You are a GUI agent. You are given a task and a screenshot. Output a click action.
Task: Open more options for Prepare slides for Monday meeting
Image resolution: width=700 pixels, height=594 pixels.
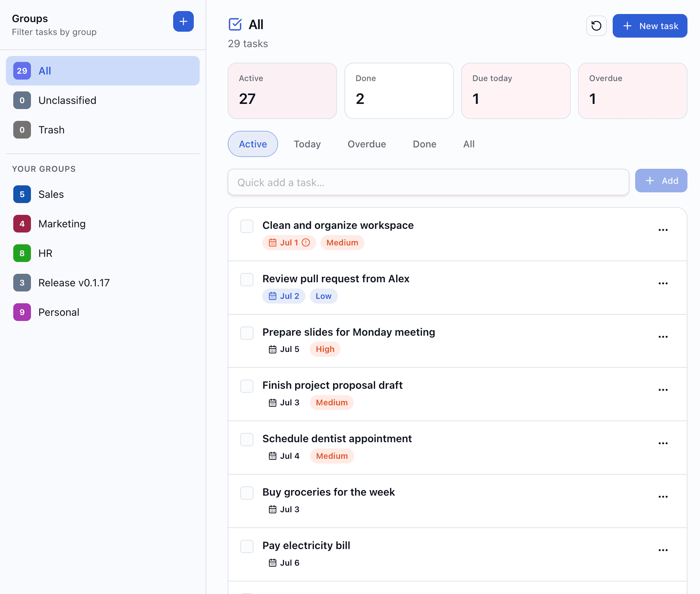663,337
